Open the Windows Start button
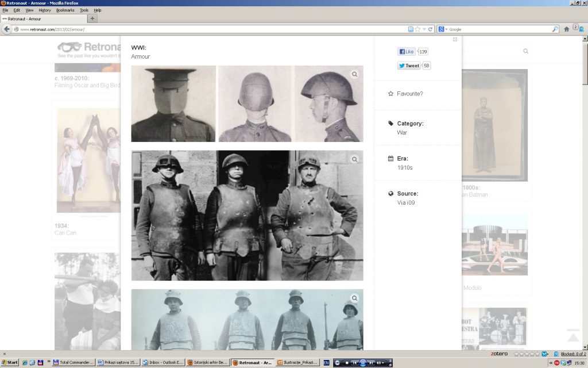 click(x=10, y=362)
